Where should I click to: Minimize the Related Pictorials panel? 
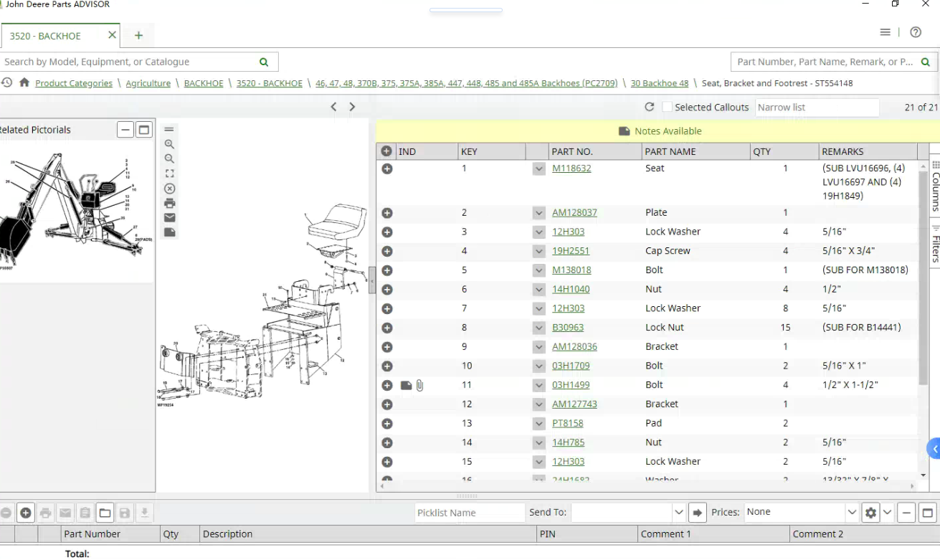point(125,130)
